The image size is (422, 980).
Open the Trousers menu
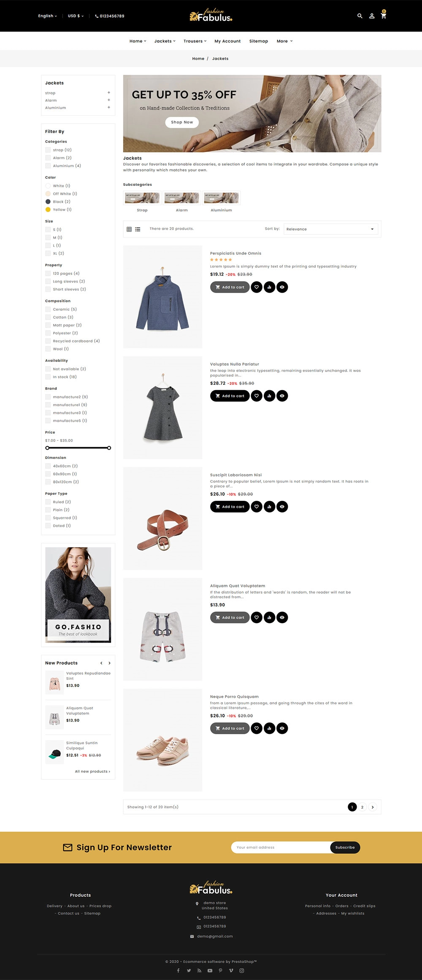pos(195,41)
